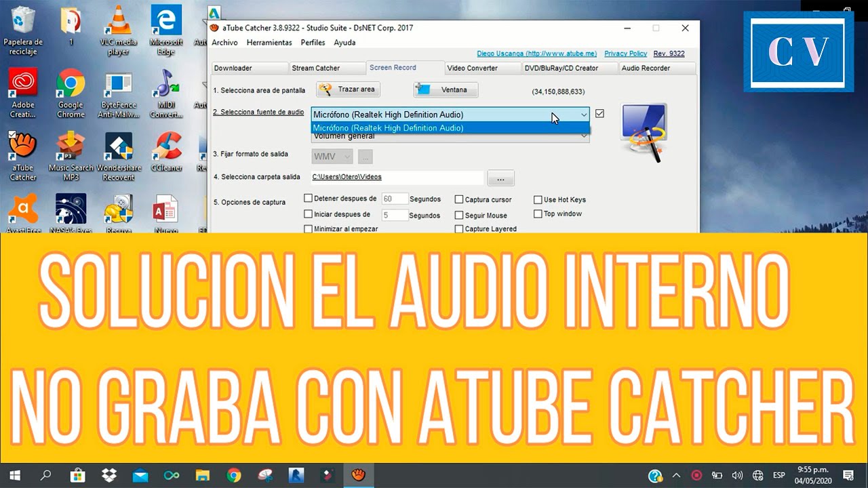The image size is (868, 488).
Task: Click the output folder browse button
Action: coord(500,178)
